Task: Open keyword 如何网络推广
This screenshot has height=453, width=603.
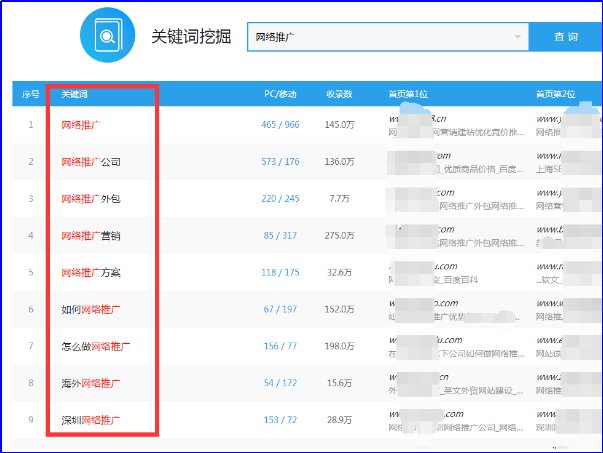Action: [91, 309]
